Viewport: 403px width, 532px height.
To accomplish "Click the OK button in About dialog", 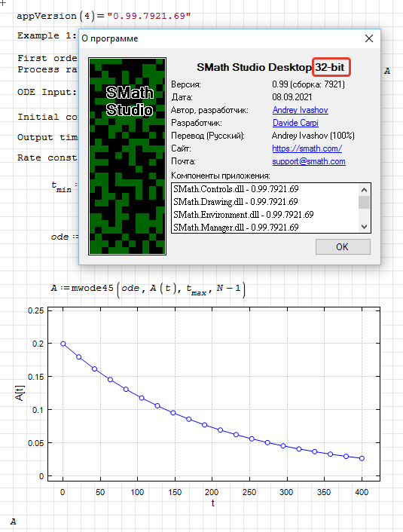I will [343, 246].
